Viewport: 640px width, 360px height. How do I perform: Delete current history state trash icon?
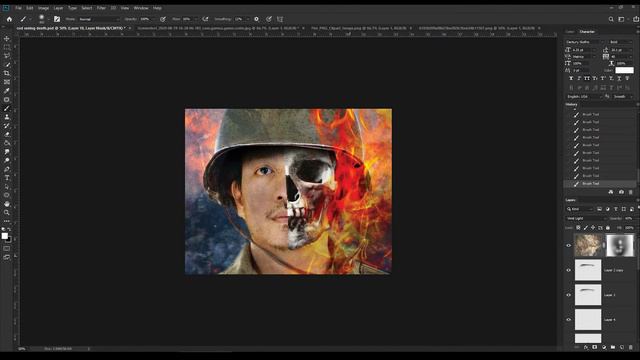click(631, 192)
